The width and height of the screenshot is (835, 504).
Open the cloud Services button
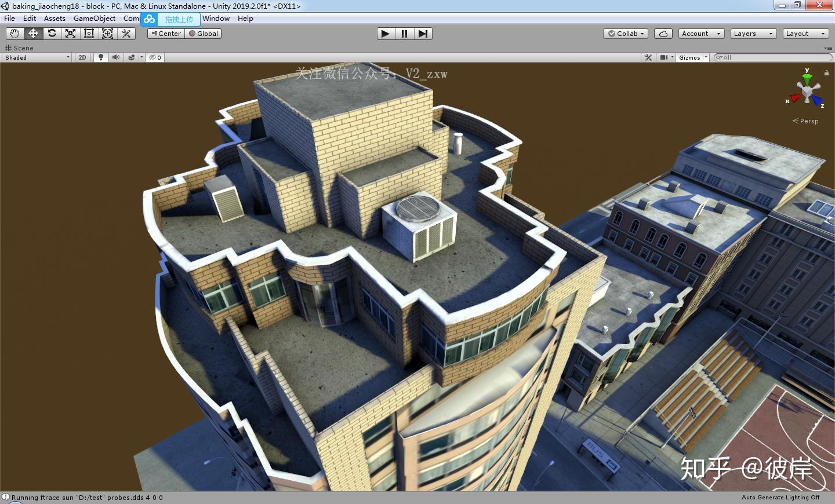[x=663, y=34]
